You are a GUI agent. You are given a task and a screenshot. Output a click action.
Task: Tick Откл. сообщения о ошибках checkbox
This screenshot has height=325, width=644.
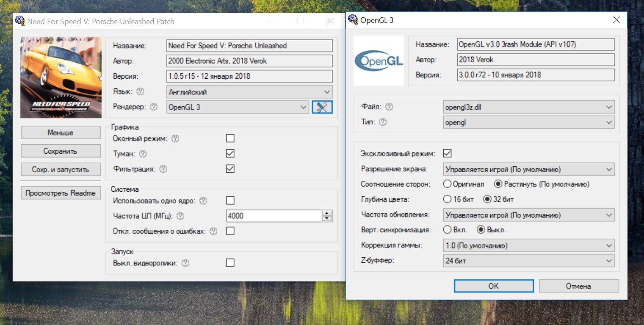[x=230, y=231]
